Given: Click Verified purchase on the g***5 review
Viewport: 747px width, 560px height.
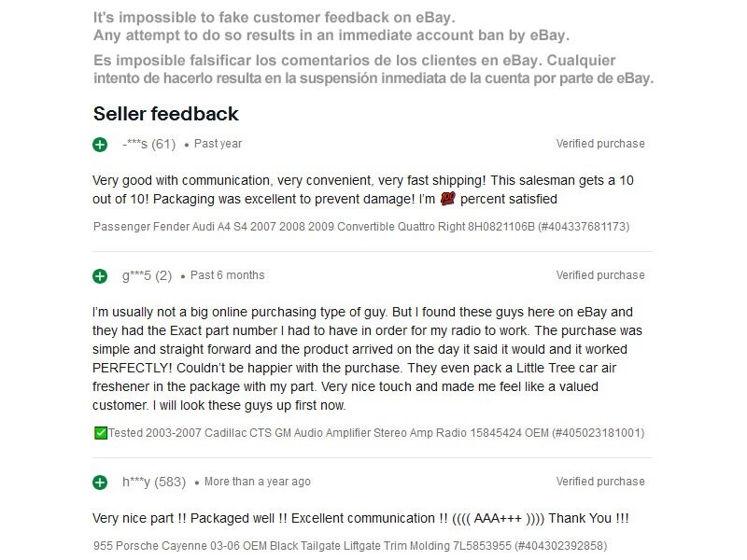Looking at the screenshot, I should point(600,275).
